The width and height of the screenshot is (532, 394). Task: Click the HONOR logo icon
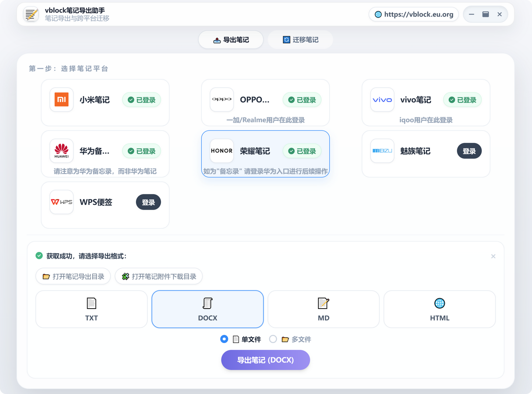pos(222,151)
